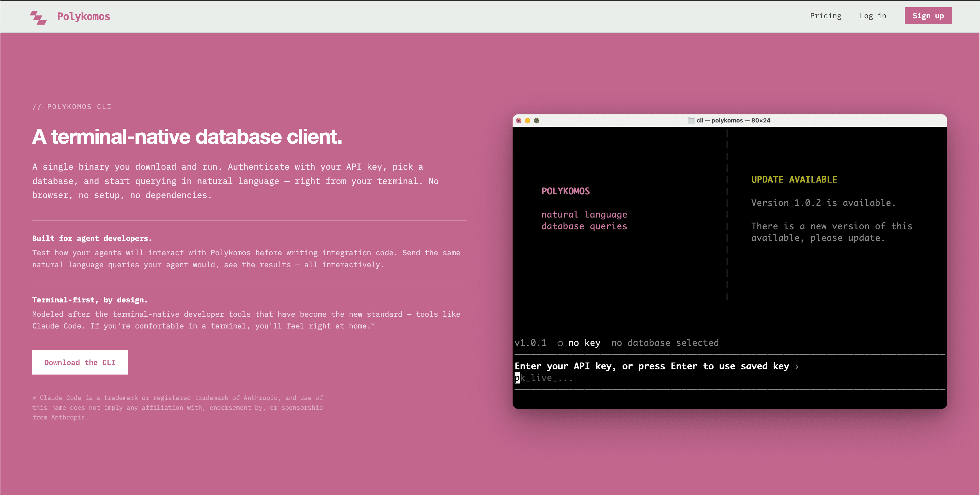Click the POLYKOMOS wordmark inside the terminal
This screenshot has width=980, height=495.
click(x=566, y=191)
